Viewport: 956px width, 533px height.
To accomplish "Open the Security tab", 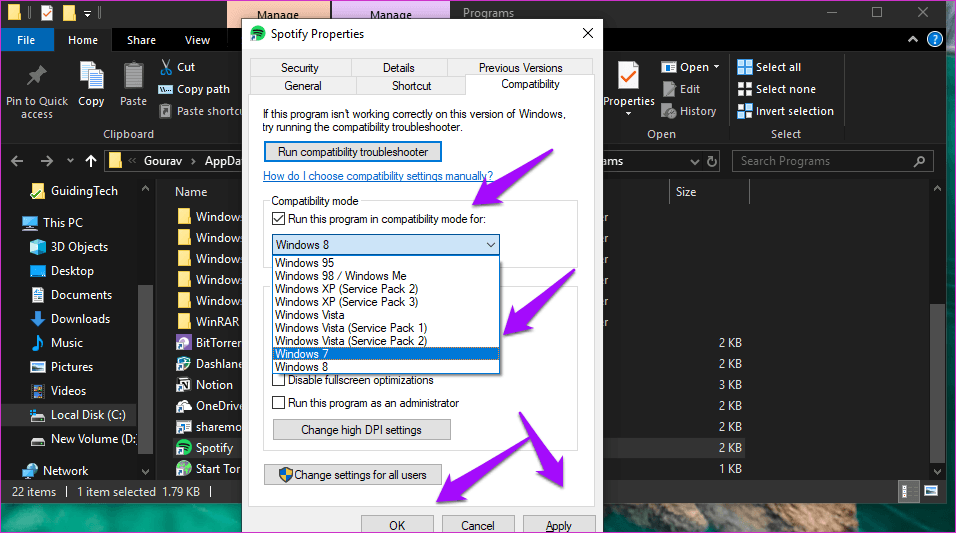I will click(x=299, y=68).
